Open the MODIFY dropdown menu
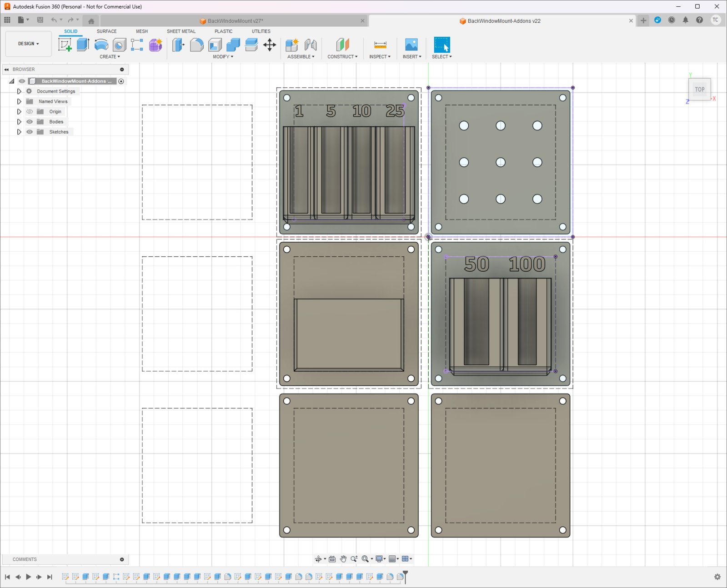 pyautogui.click(x=223, y=57)
